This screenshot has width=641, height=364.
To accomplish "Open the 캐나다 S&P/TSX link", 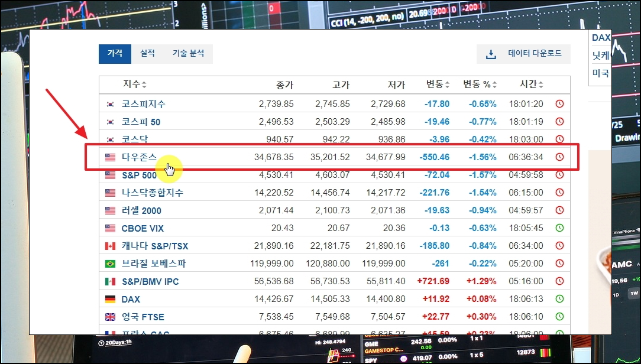I will tap(155, 246).
